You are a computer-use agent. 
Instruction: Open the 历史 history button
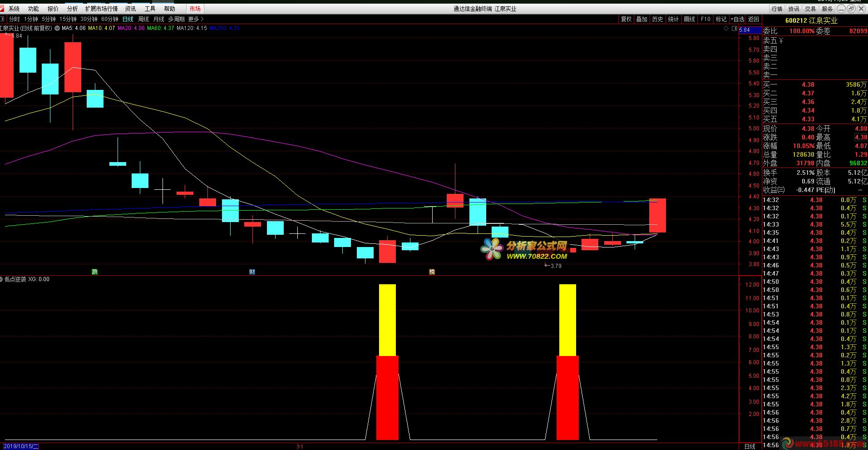(658, 19)
